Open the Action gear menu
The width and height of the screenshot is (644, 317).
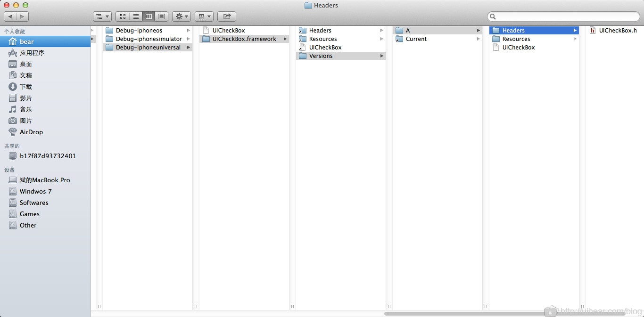181,16
